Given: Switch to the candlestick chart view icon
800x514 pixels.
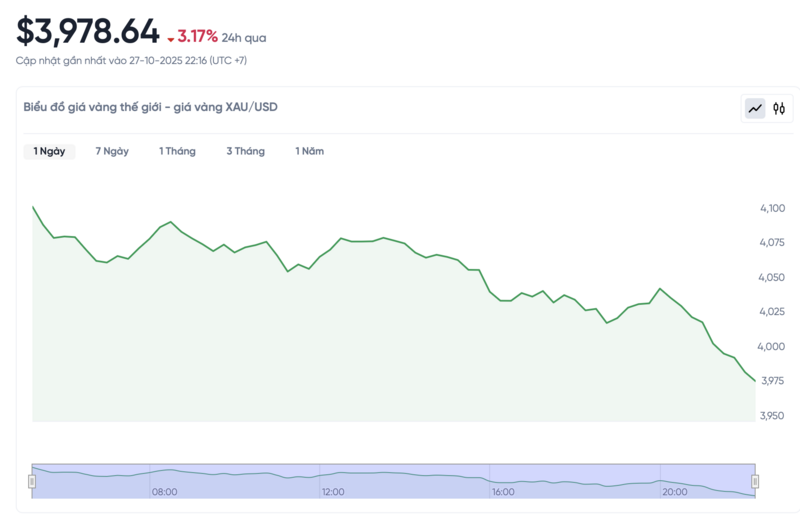Looking at the screenshot, I should pos(780,108).
